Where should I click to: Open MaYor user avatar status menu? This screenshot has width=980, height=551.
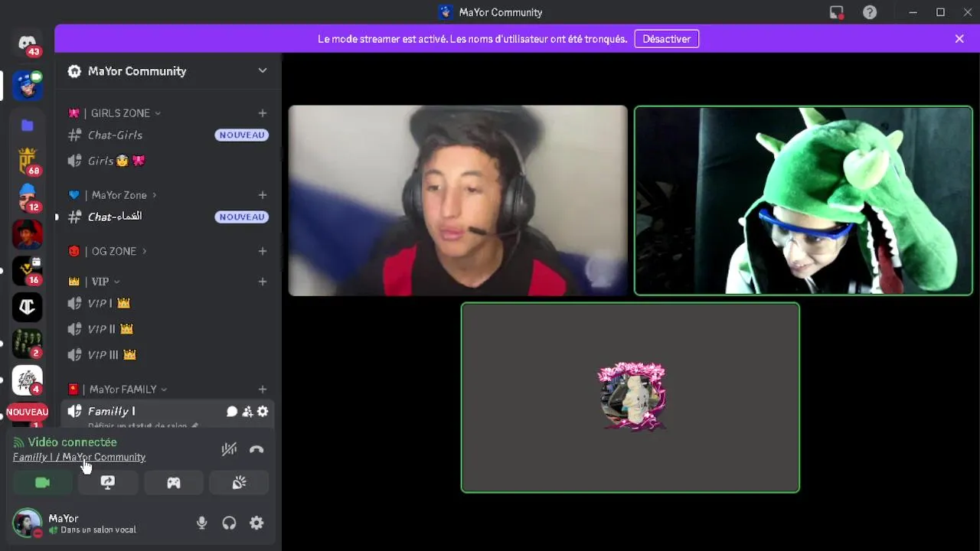pyautogui.click(x=28, y=523)
